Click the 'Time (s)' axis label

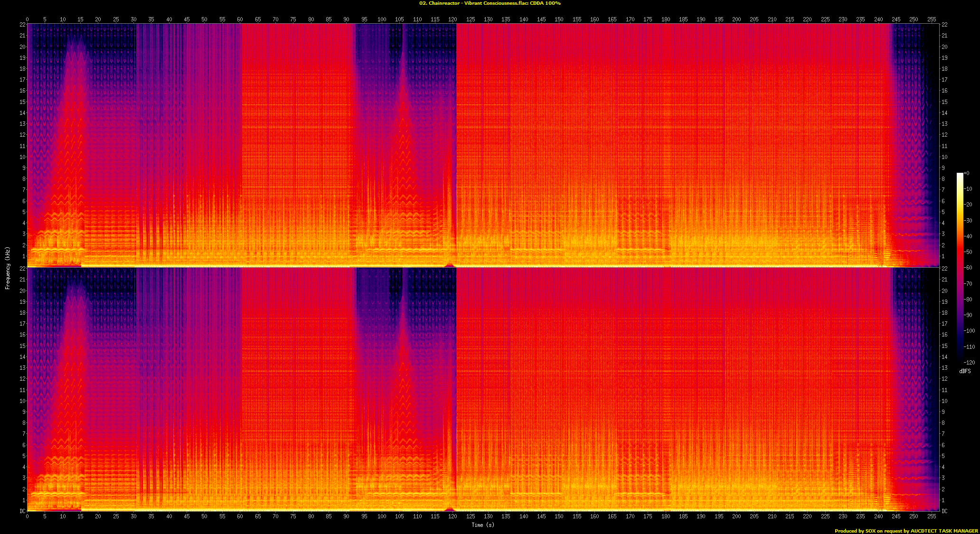(x=482, y=525)
